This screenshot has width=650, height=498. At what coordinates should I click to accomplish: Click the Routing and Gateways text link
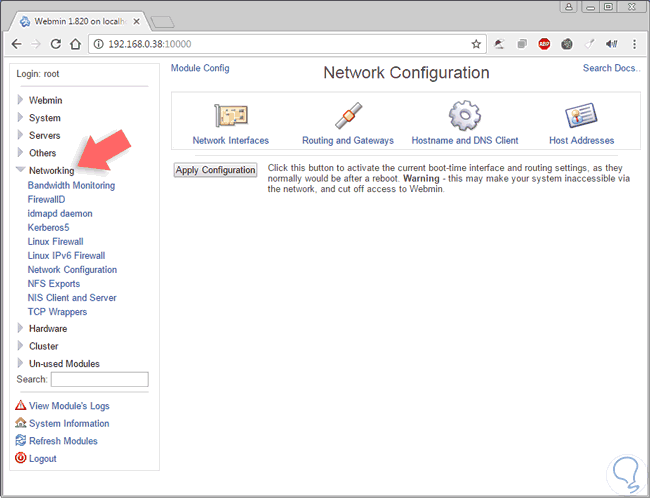coord(348,141)
